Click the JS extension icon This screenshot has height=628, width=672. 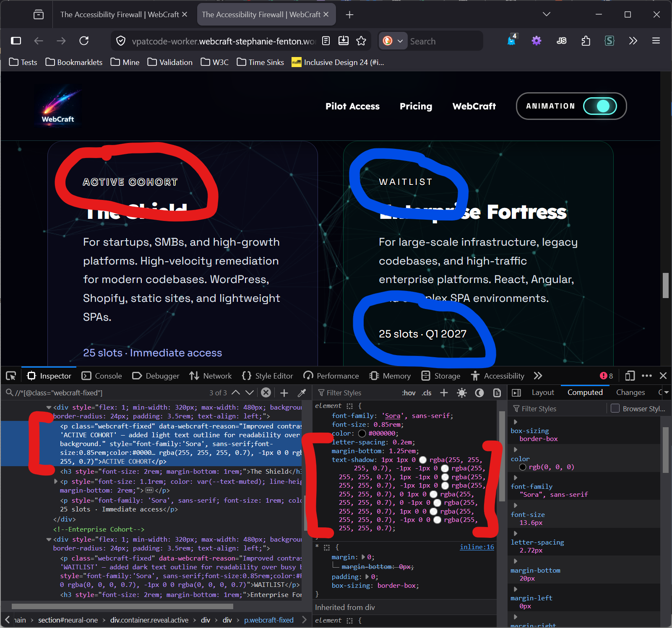561,41
